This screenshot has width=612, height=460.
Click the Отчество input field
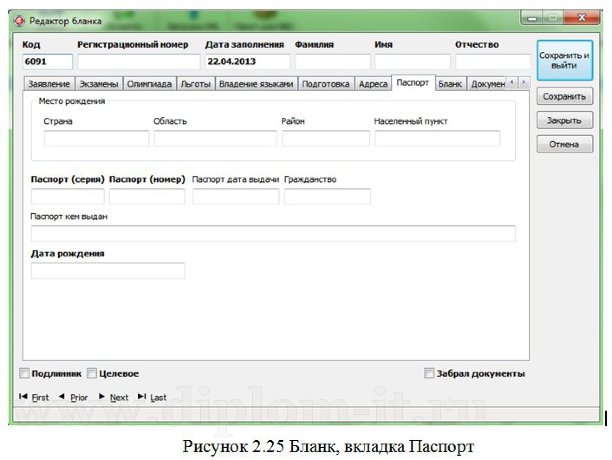pyautogui.click(x=493, y=62)
